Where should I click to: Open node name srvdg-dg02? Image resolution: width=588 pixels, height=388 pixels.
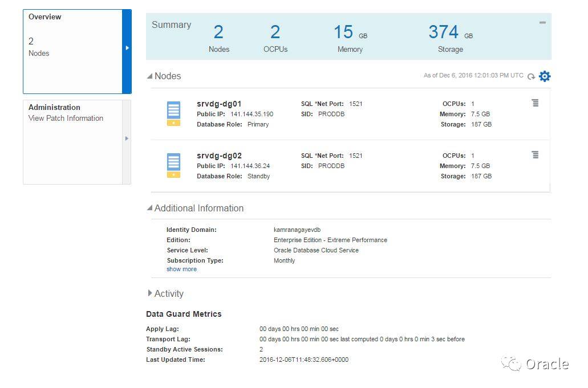point(219,156)
